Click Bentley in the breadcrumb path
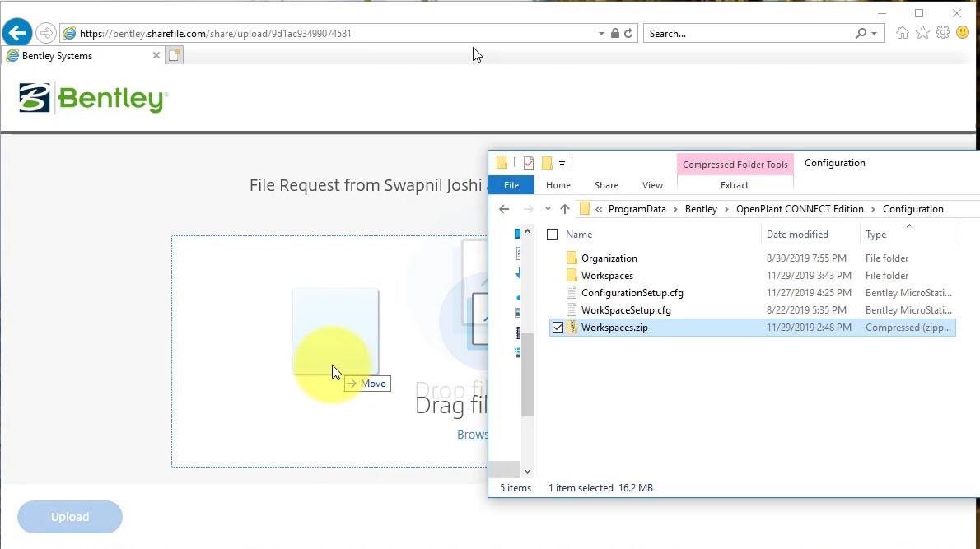 (701, 209)
